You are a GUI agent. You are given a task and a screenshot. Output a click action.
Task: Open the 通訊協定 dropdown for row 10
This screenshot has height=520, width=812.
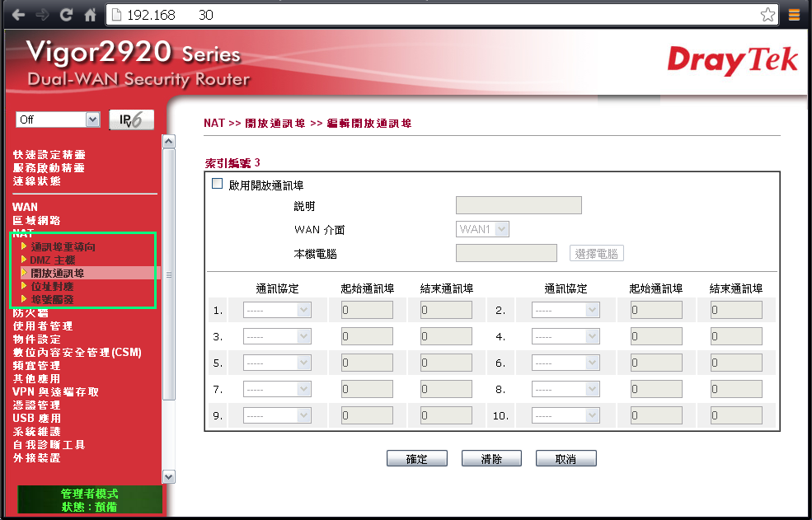pyautogui.click(x=566, y=415)
